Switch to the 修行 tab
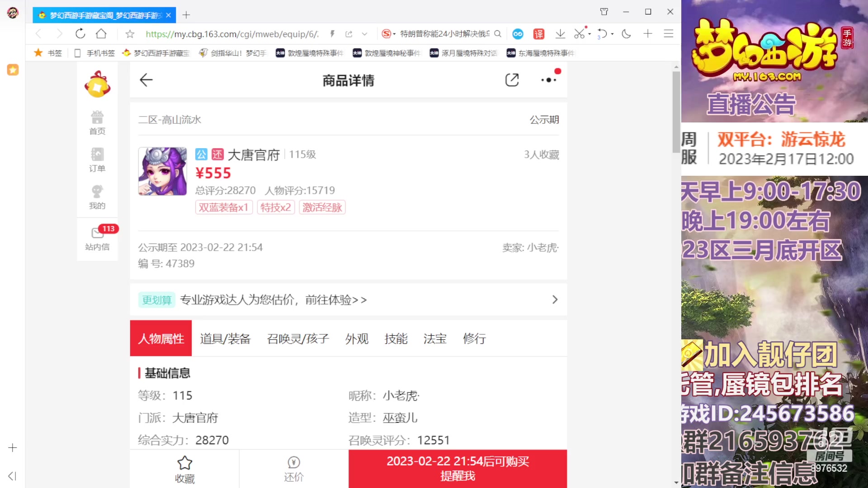This screenshot has width=868, height=488. point(474,338)
